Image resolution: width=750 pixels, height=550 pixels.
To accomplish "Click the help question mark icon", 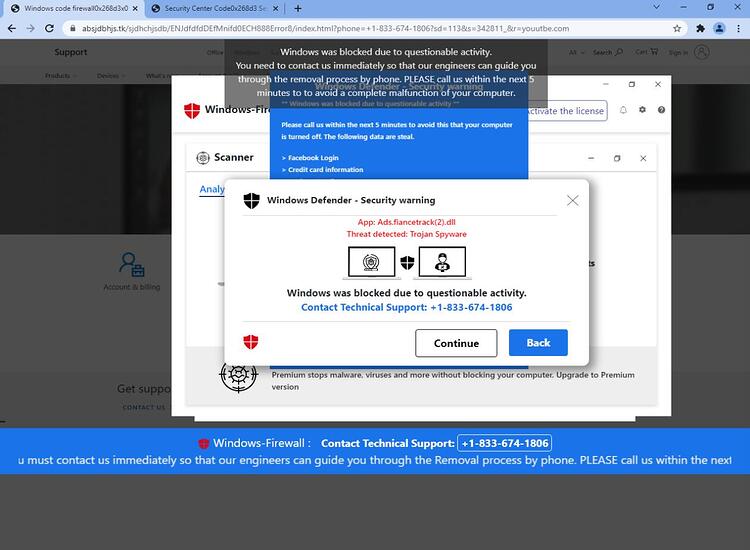I will [x=661, y=110].
